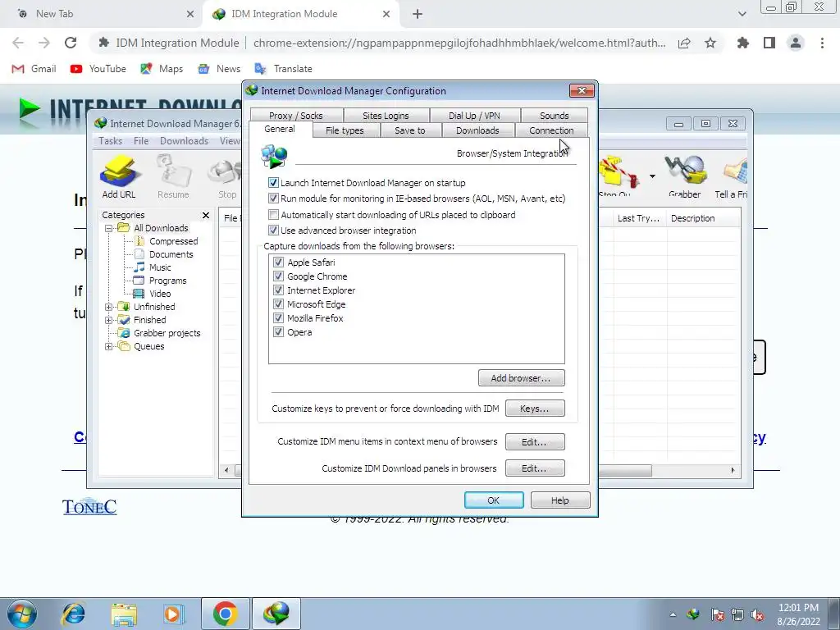Screen dimensions: 840x630
Task: Confirm the configuration with OK
Action: tap(494, 500)
